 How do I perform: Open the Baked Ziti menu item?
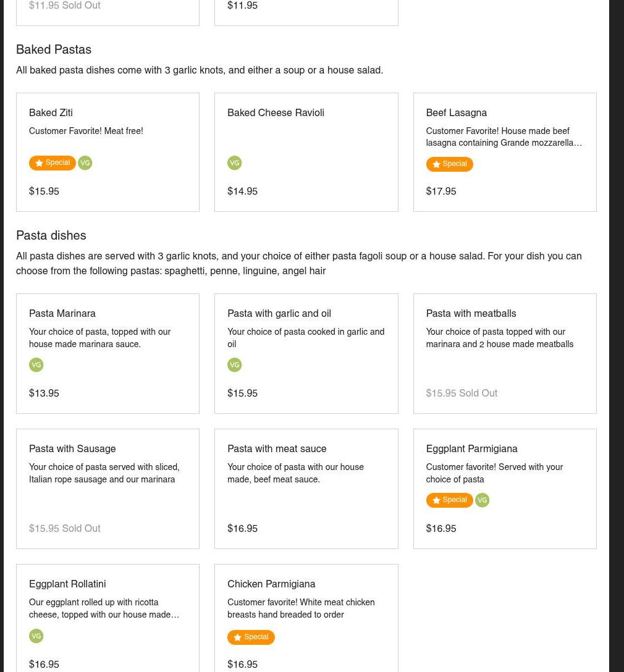tap(51, 112)
